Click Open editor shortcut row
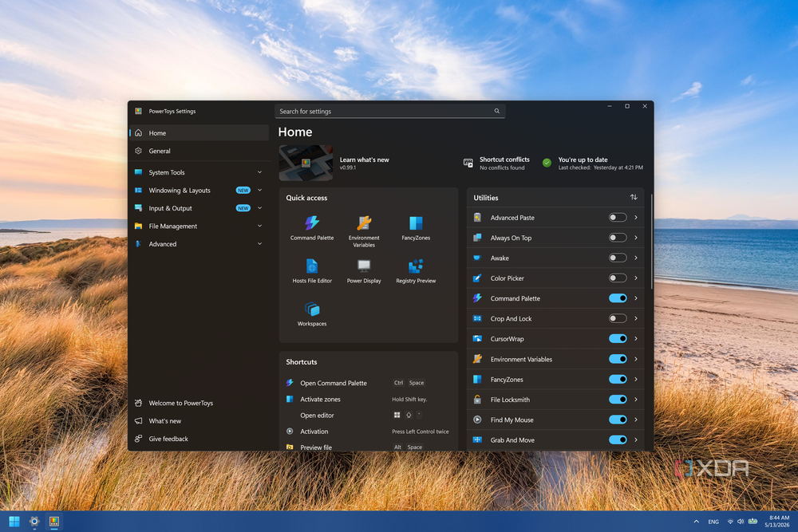 [369, 415]
